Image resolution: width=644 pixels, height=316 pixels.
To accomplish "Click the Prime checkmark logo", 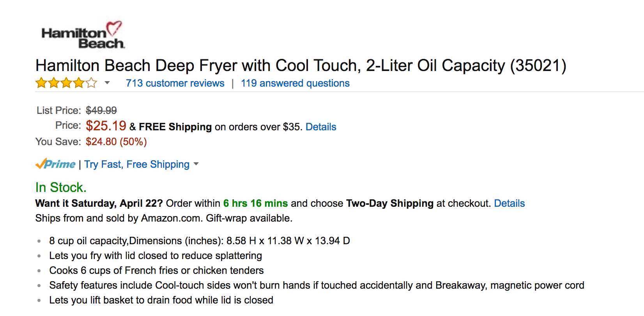I will click(55, 164).
